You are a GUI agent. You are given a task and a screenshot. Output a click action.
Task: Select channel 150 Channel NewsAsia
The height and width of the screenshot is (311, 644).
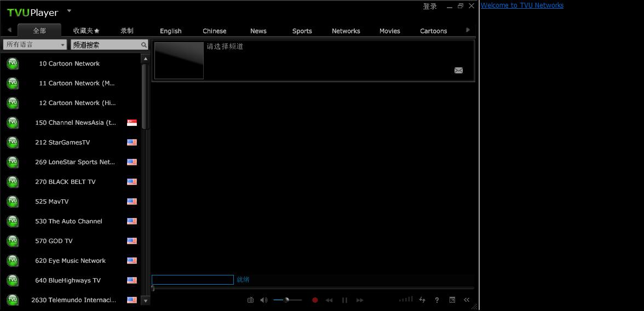(71, 123)
